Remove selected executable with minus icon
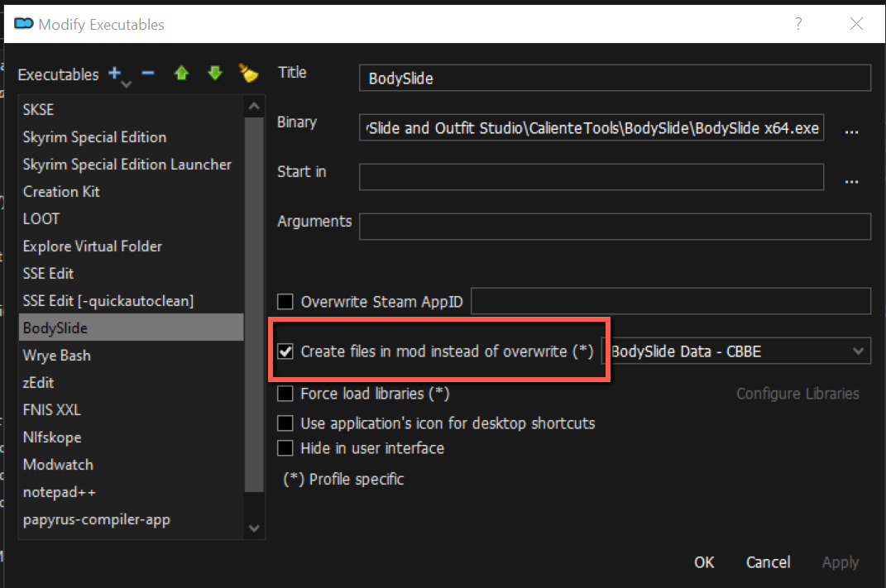Screen dimensions: 886x588 coord(148,73)
